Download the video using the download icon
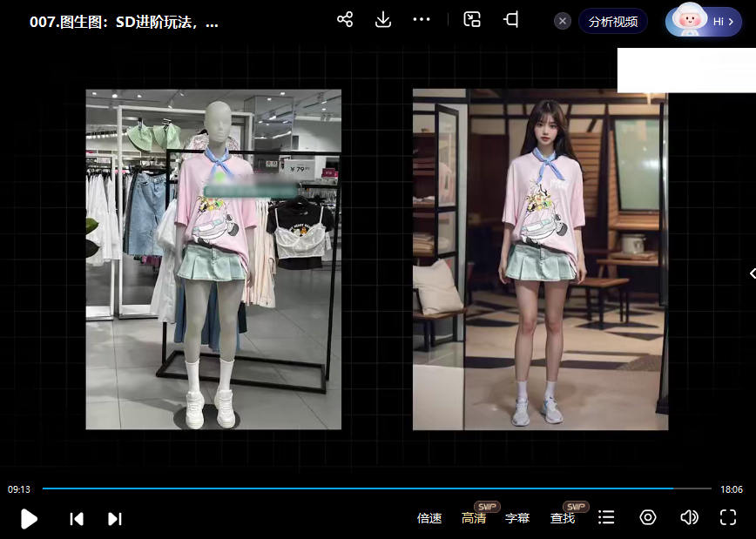The image size is (756, 539). click(x=383, y=20)
